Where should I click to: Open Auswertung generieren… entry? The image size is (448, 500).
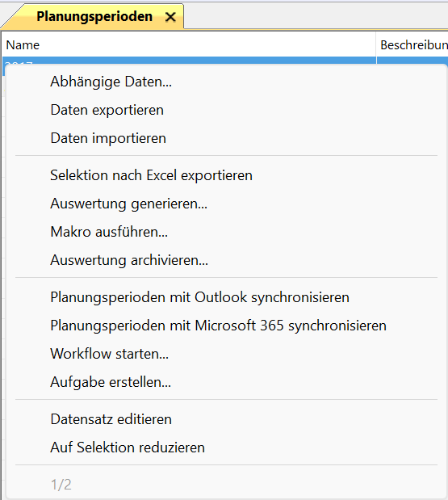(x=128, y=204)
